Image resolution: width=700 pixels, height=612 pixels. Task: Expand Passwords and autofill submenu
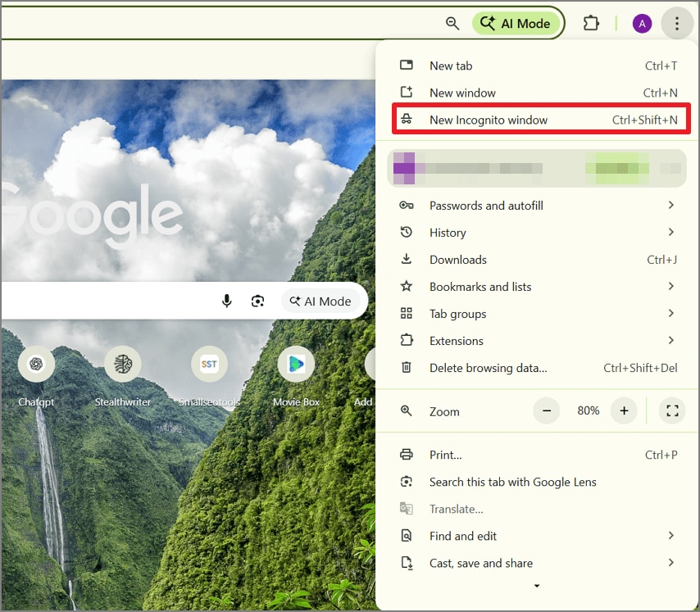pos(538,206)
